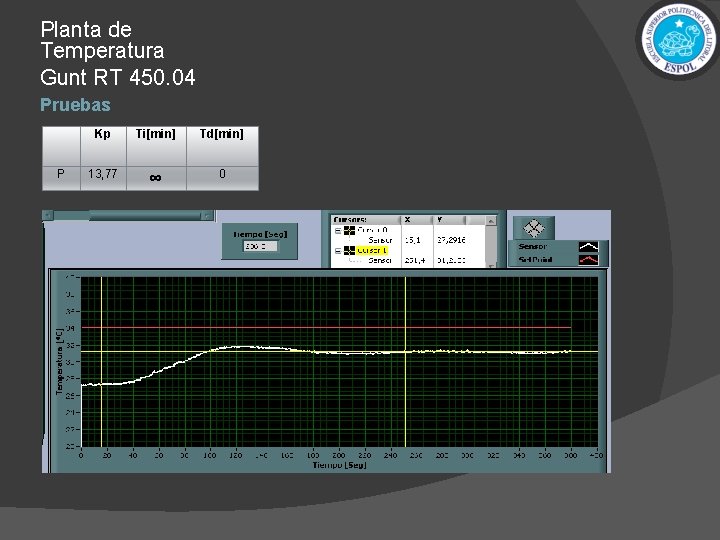Click the x-axis tick label 0

click(81, 456)
